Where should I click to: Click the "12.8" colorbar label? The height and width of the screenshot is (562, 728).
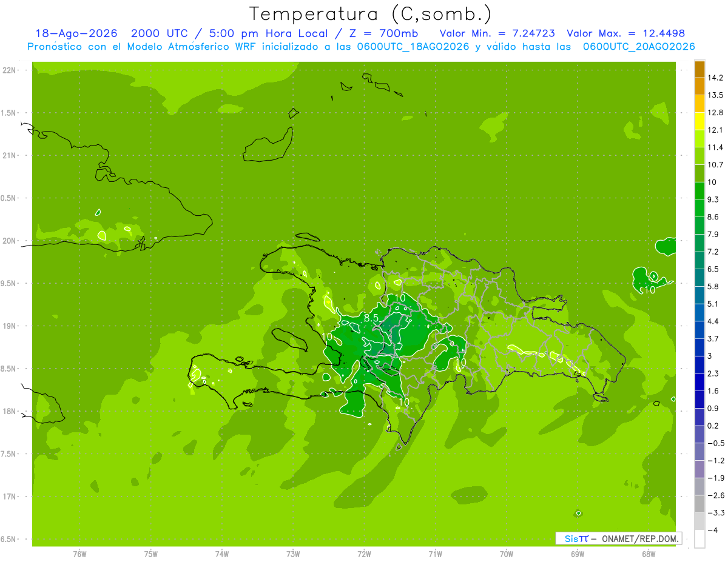[x=715, y=112]
